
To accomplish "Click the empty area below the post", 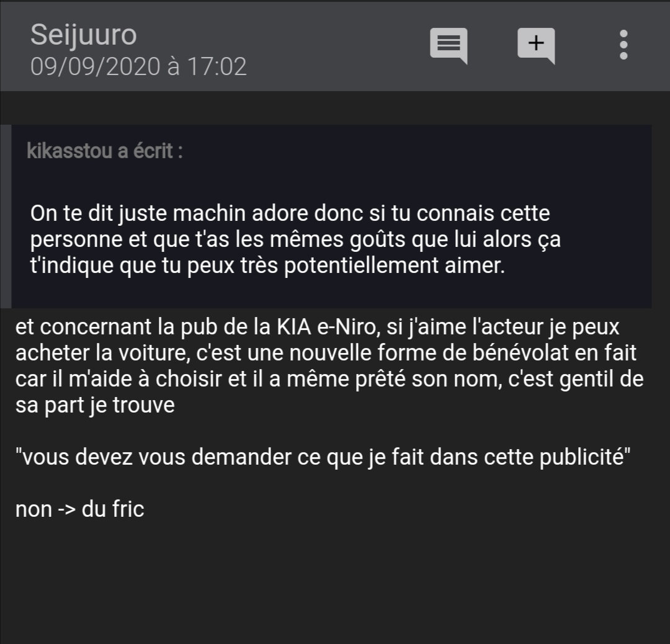I will pyautogui.click(x=335, y=583).
